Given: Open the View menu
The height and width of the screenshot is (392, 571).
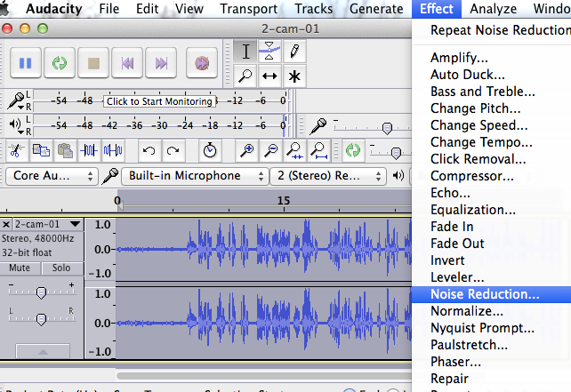Looking at the screenshot, I should [x=189, y=9].
